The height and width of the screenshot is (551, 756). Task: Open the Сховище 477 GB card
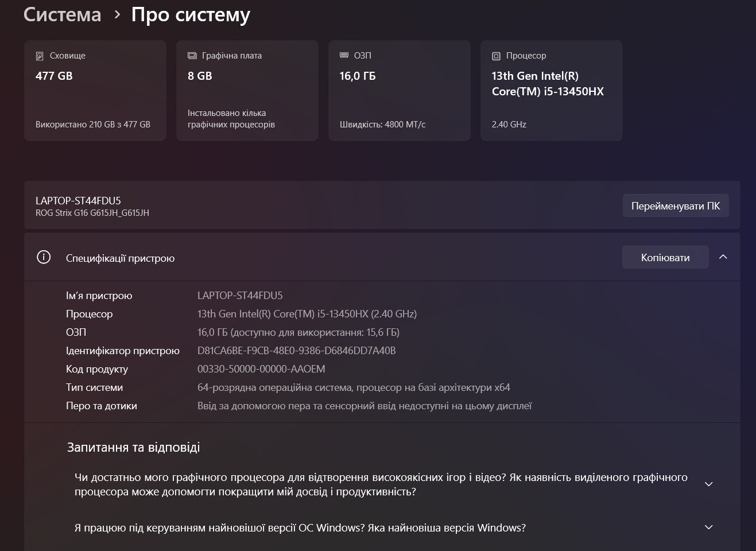coord(95,91)
